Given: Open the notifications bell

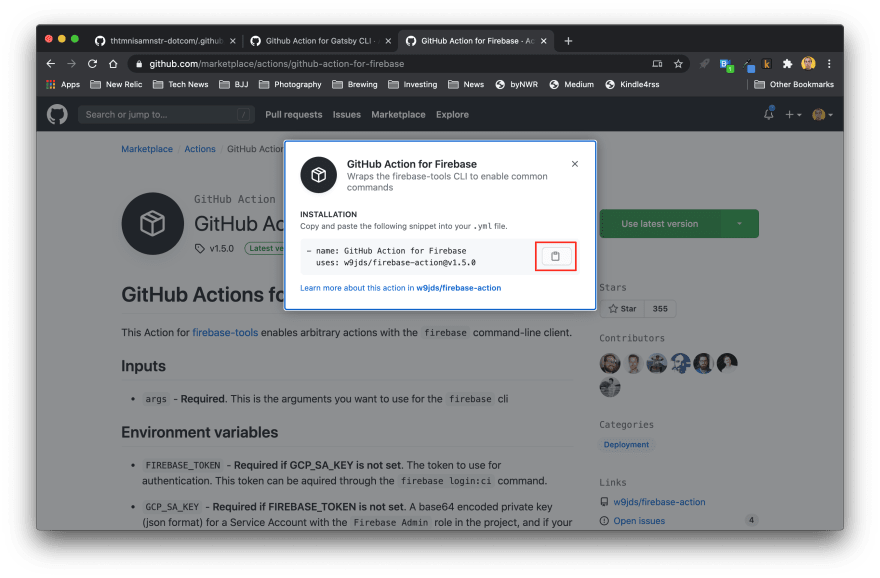Looking at the screenshot, I should coord(768,115).
